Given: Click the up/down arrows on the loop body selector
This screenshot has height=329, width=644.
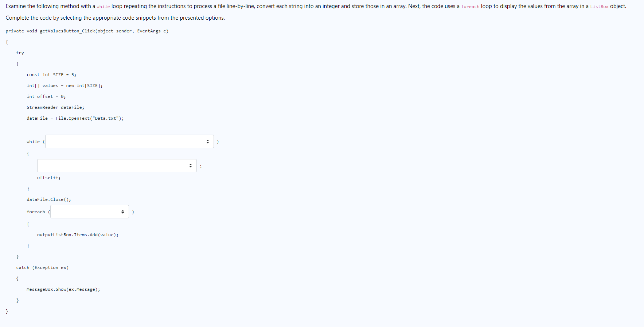Looking at the screenshot, I should point(190,165).
